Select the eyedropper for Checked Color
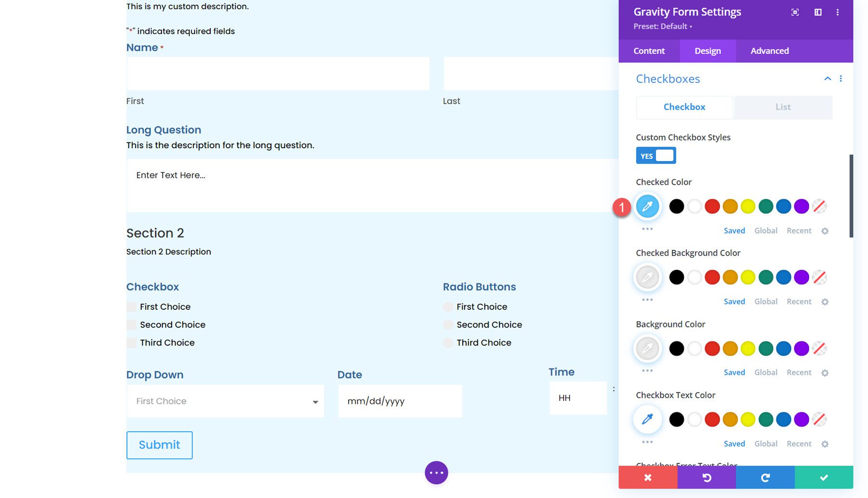This screenshot has height=498, width=868. 648,206
